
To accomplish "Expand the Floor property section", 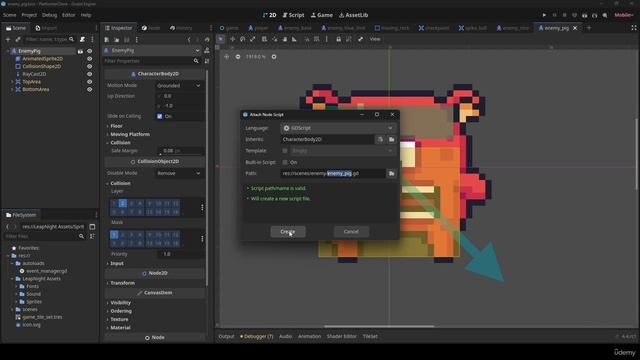I will coord(116,126).
